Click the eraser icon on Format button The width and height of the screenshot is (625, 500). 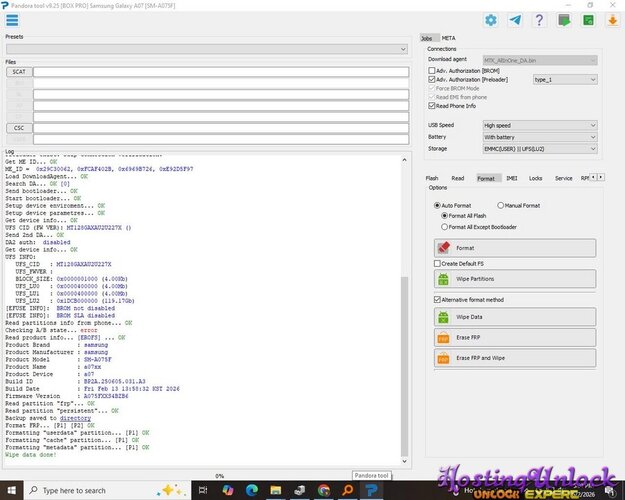(444, 248)
